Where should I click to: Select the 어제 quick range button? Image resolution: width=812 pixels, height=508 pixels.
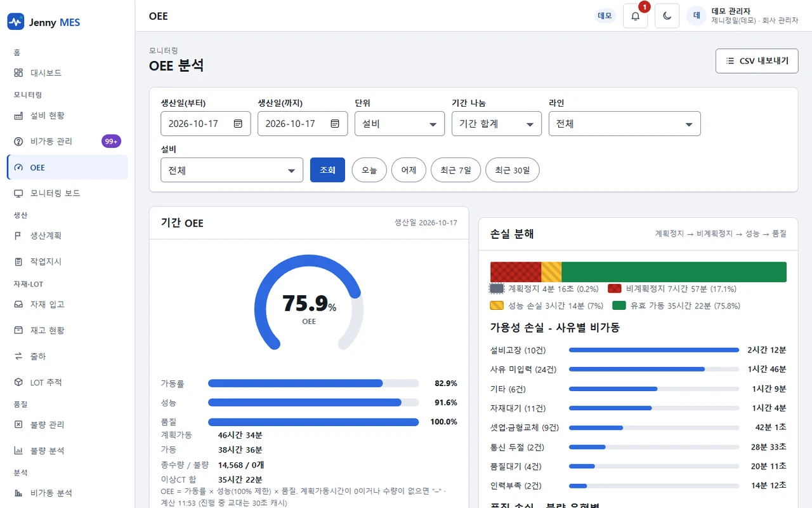(x=409, y=170)
